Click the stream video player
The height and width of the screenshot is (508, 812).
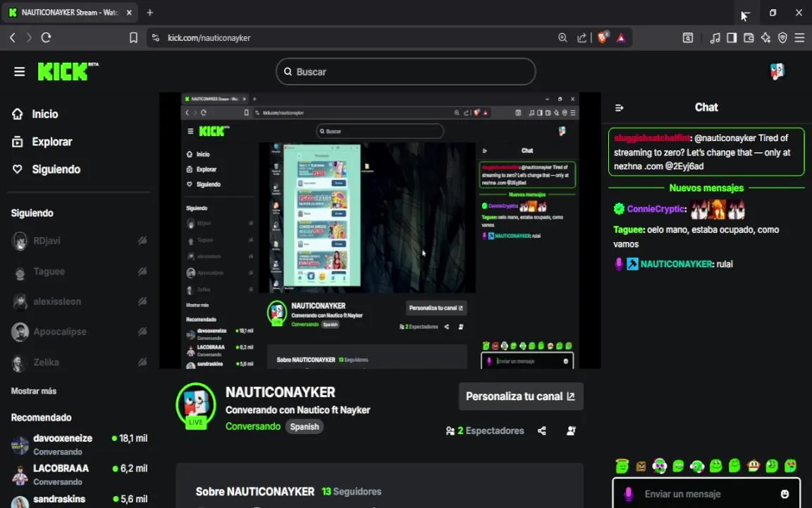(x=380, y=231)
